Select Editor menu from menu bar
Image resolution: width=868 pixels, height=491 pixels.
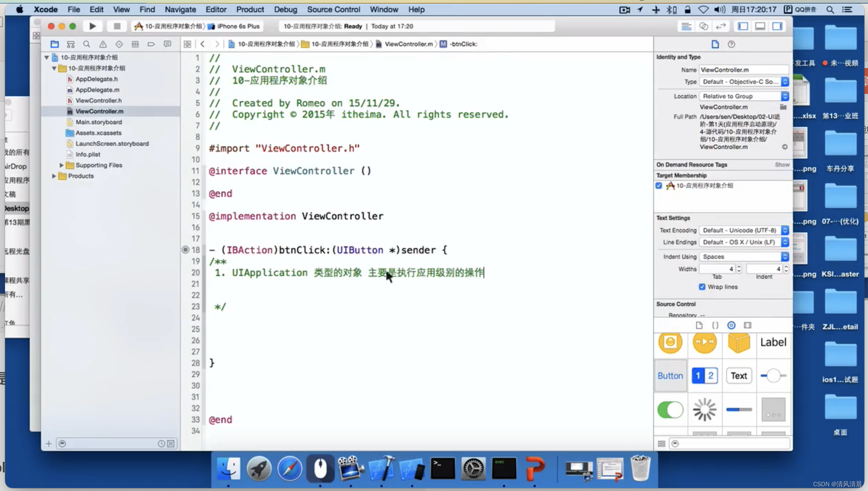pos(216,10)
